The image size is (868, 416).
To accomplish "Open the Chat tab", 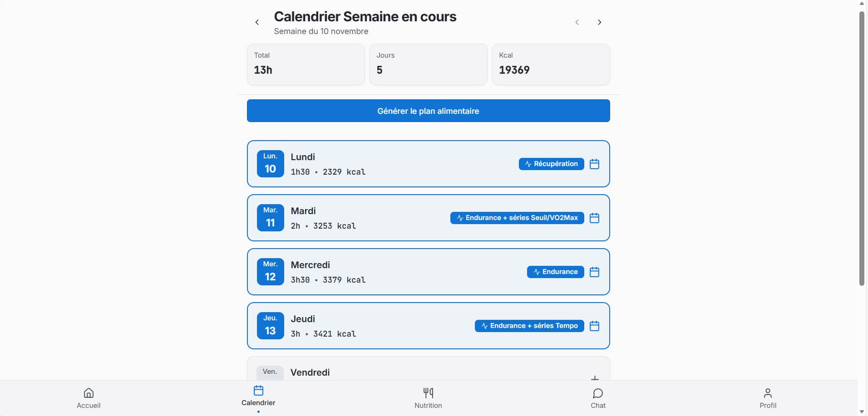I will [x=598, y=398].
